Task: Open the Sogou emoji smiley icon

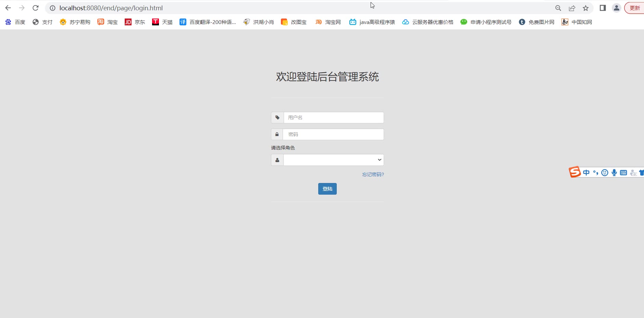Action: click(x=605, y=173)
